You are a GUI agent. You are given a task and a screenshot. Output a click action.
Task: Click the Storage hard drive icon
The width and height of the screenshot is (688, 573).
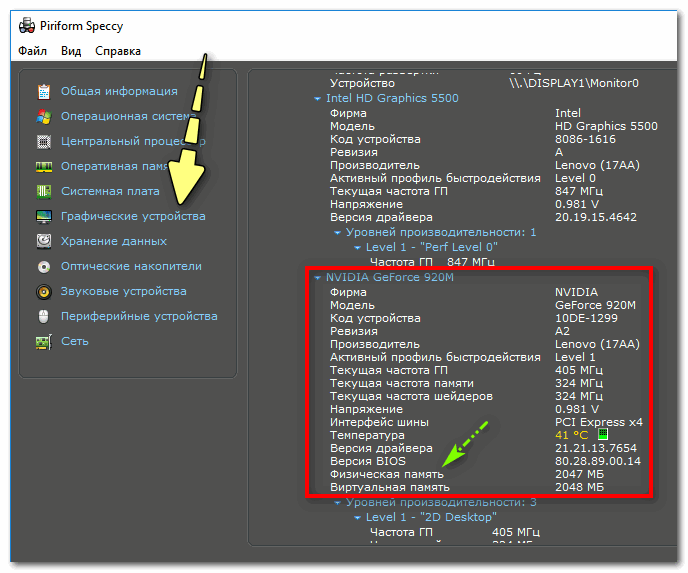click(44, 241)
